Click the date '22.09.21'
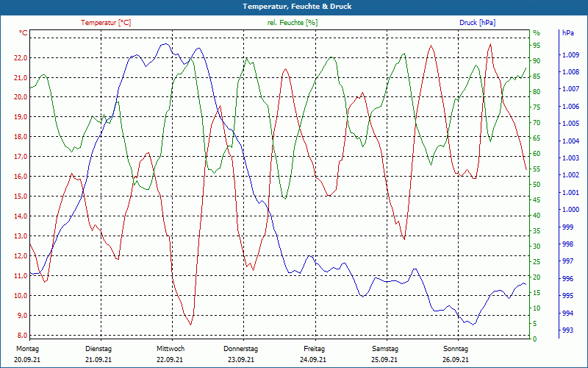Screen dimensions: 588x368 point(170,360)
